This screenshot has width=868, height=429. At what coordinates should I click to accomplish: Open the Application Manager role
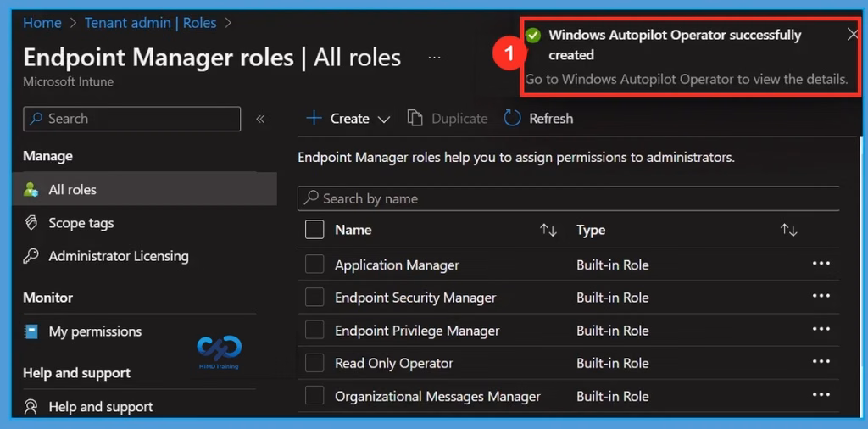coord(397,265)
